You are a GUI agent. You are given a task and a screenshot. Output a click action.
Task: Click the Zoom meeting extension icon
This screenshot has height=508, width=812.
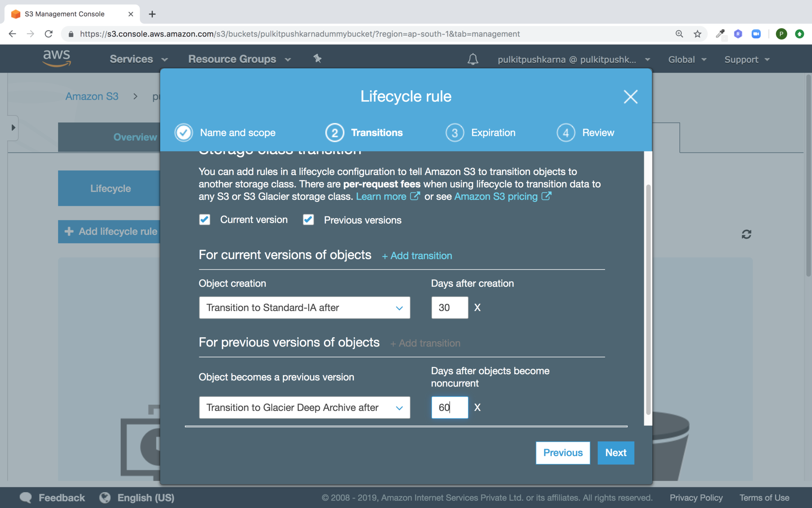tap(756, 34)
